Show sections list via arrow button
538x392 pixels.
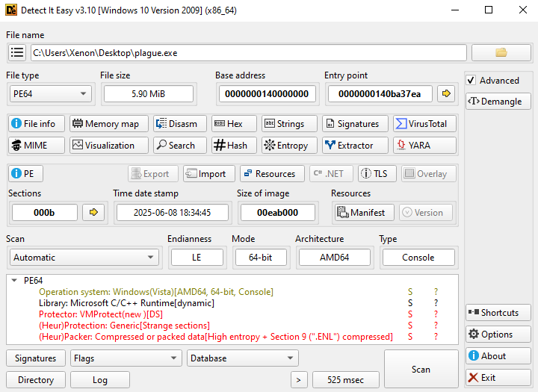pyautogui.click(x=93, y=213)
